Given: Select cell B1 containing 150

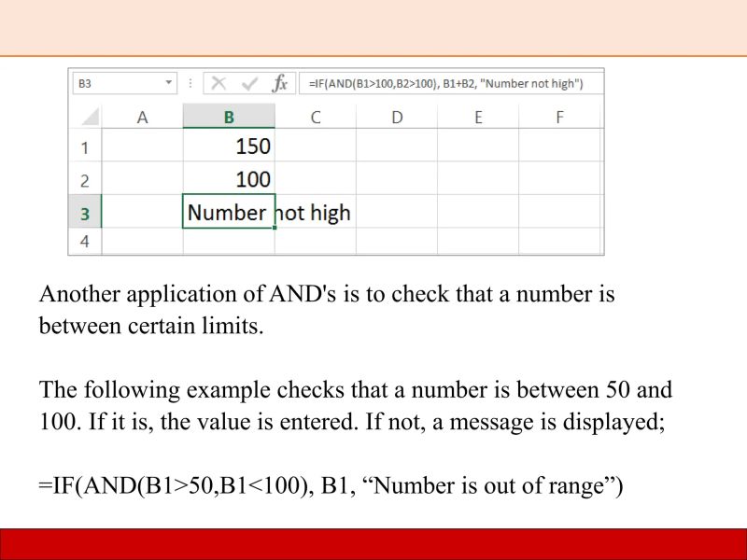Looking at the screenshot, I should (x=229, y=147).
